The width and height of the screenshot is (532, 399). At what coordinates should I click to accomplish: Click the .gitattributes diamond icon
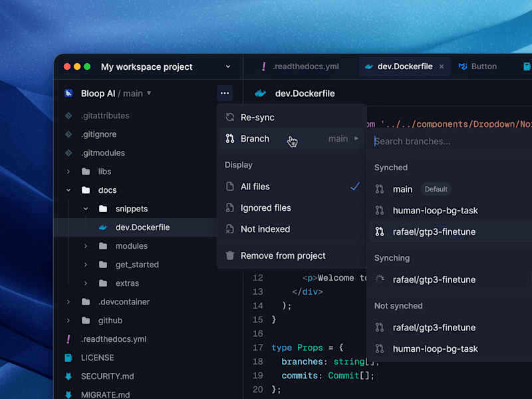pyautogui.click(x=68, y=116)
